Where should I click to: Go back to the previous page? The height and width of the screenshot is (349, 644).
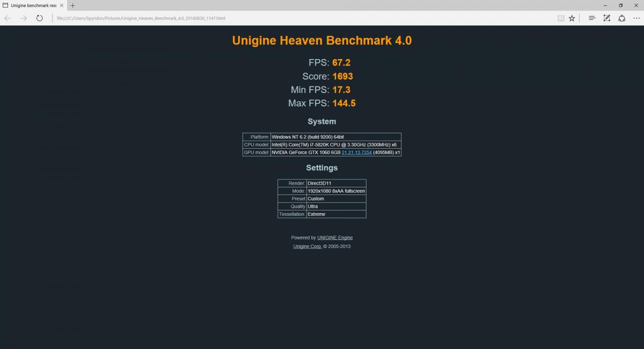8,18
